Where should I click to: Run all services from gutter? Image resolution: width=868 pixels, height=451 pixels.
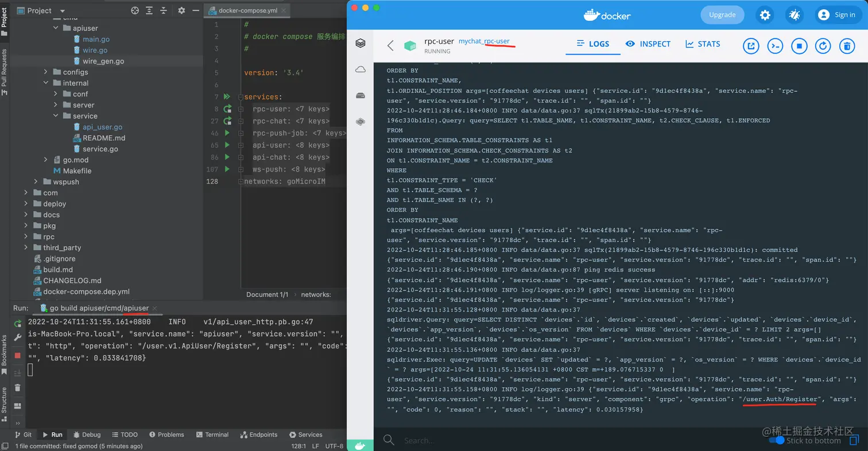(x=227, y=97)
